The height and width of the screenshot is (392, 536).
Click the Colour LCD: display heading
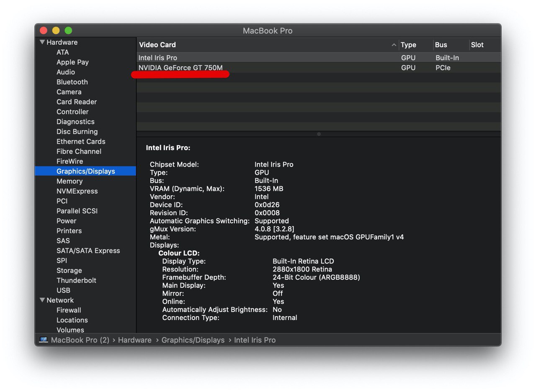179,253
